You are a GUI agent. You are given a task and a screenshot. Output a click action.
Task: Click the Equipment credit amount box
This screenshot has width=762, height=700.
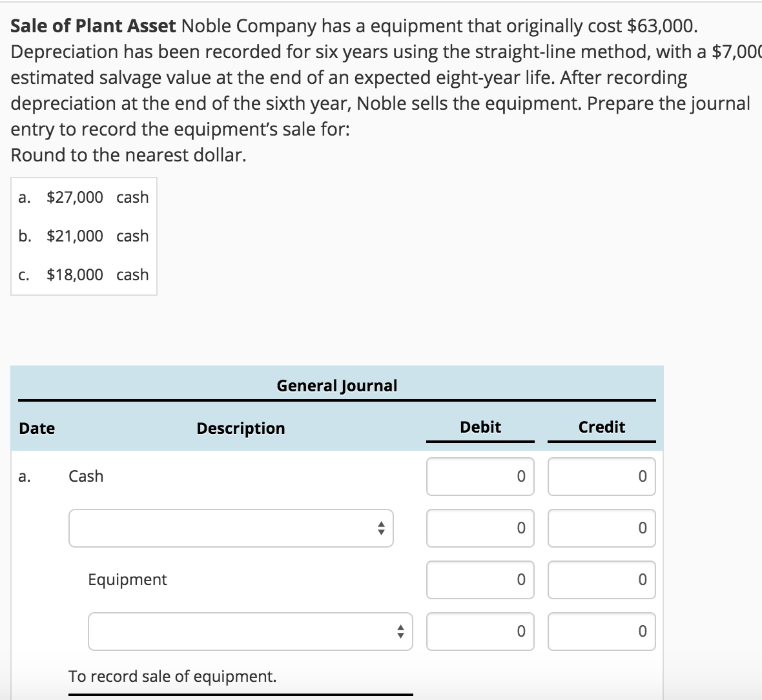601,580
